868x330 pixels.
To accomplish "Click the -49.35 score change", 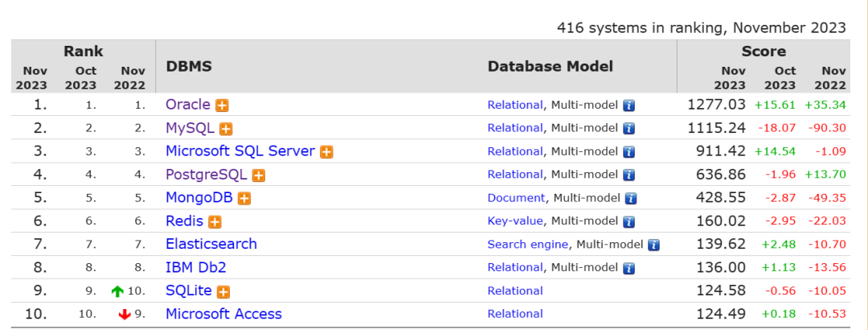I will [827, 199].
